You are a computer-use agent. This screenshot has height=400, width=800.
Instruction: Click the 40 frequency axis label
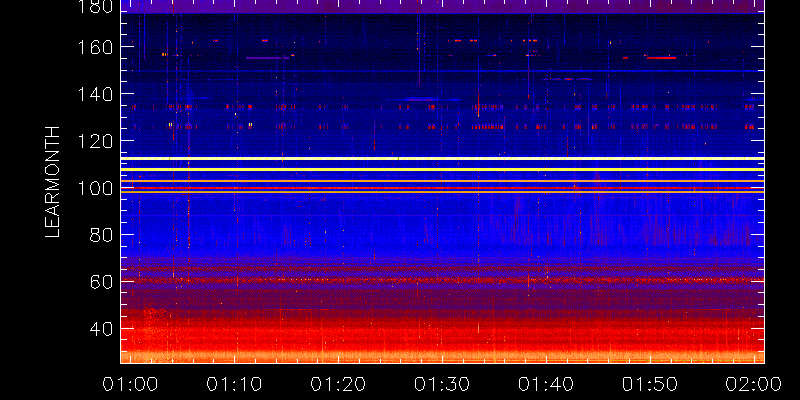coord(102,329)
